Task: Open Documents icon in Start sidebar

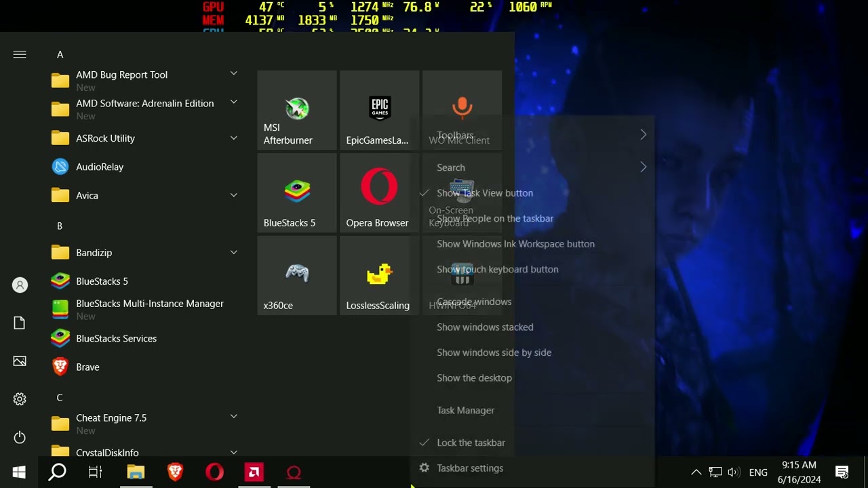Action: 20,323
